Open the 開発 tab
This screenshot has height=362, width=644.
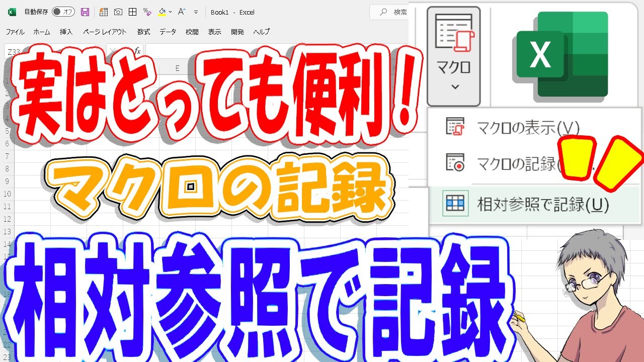237,32
